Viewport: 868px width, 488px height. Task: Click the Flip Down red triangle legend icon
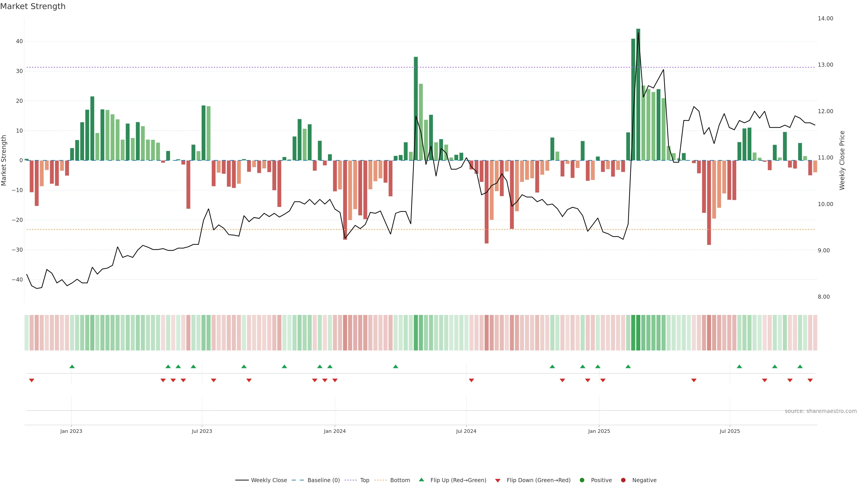point(498,481)
